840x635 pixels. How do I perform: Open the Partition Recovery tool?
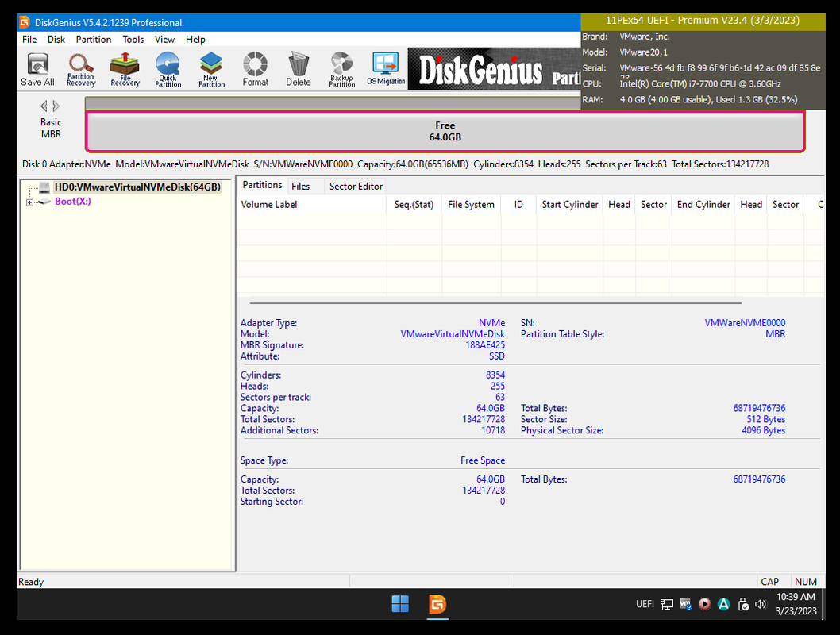point(81,70)
